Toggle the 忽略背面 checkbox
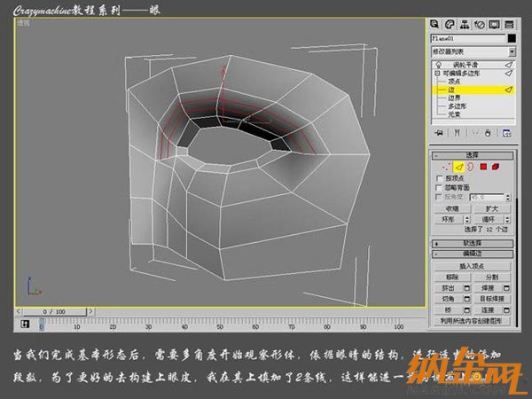The height and width of the screenshot is (399, 532). 440,188
